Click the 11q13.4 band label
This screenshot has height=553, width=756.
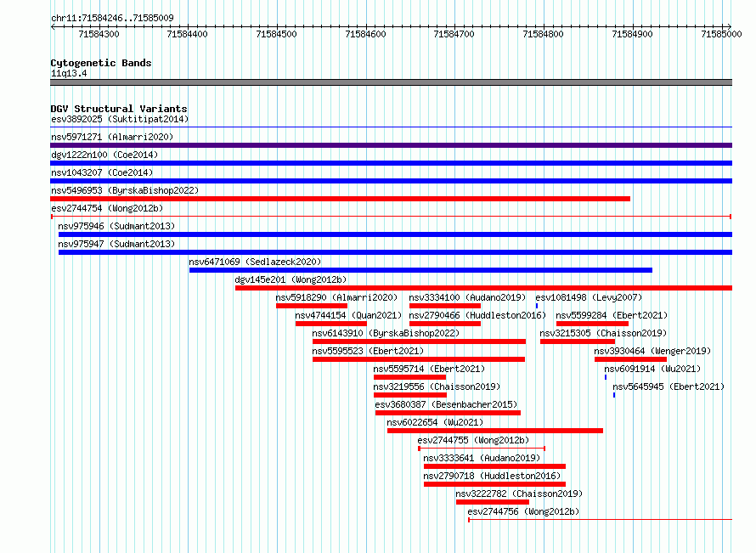[69, 73]
